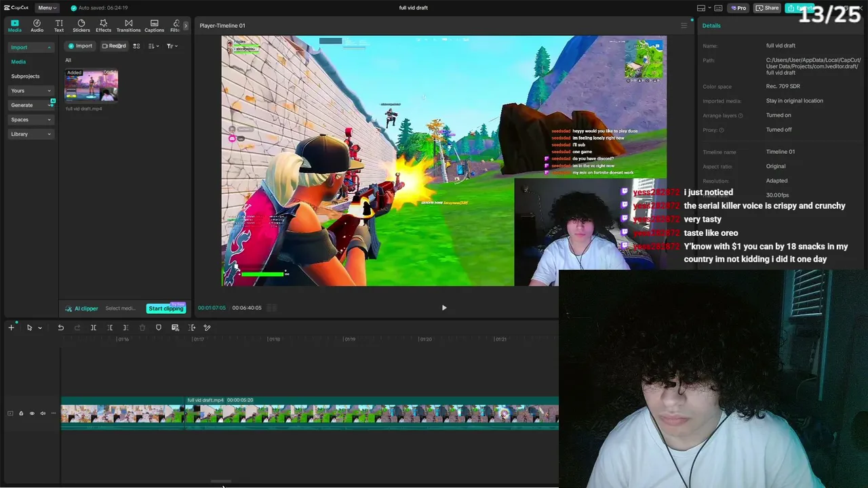Screen dimensions: 868x488
Task: Click the Arrange layers help icon
Action: tap(741, 116)
